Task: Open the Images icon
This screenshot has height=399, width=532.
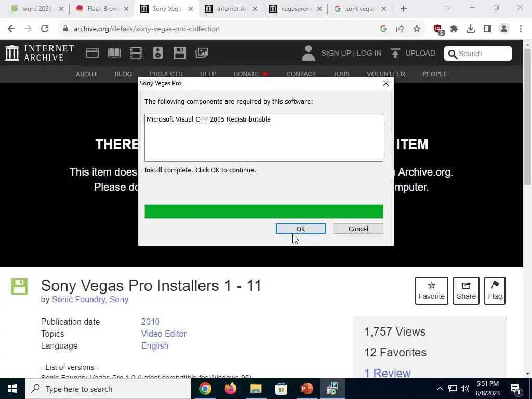Action: (x=202, y=53)
